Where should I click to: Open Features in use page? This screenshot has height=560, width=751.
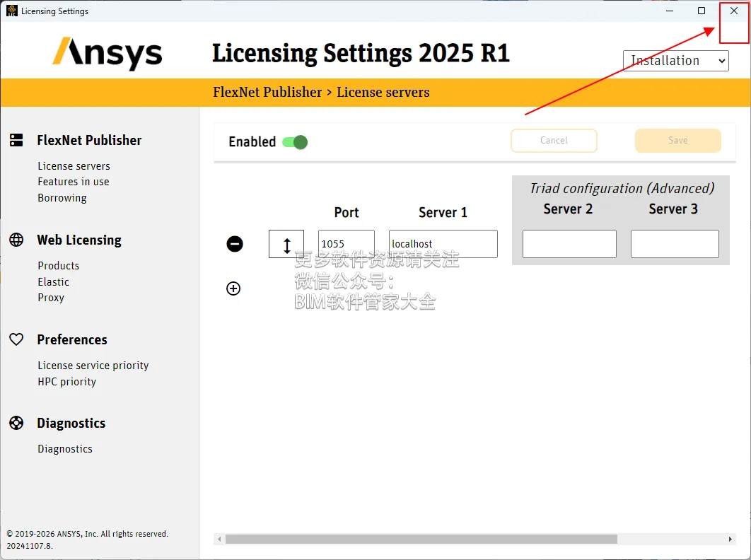[74, 182]
